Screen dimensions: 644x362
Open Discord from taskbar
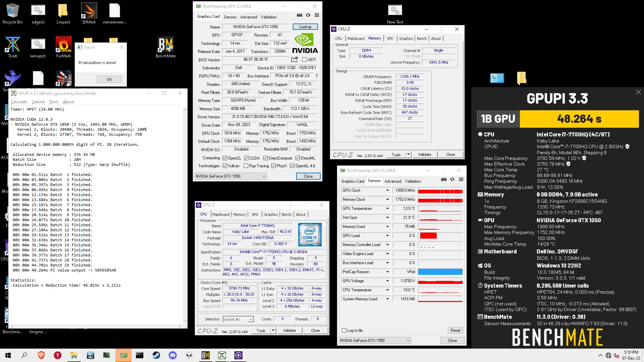tap(172, 355)
